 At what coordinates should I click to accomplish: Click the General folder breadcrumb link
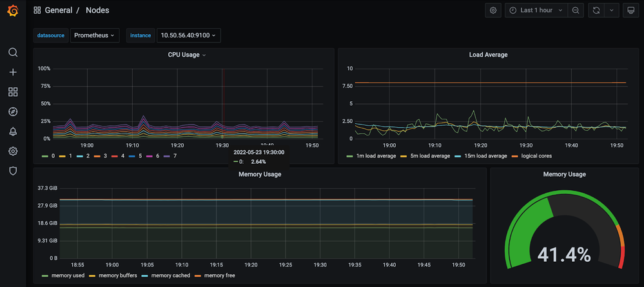pyautogui.click(x=58, y=10)
